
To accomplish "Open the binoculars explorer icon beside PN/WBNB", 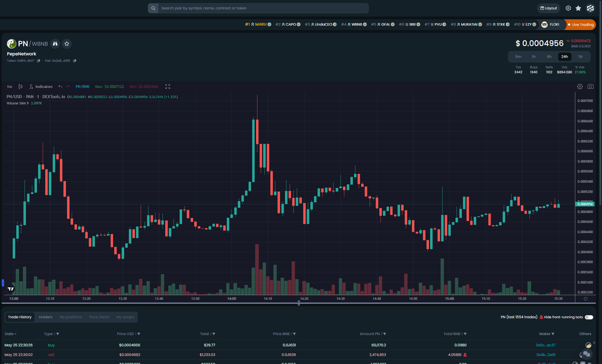I will [x=55, y=44].
